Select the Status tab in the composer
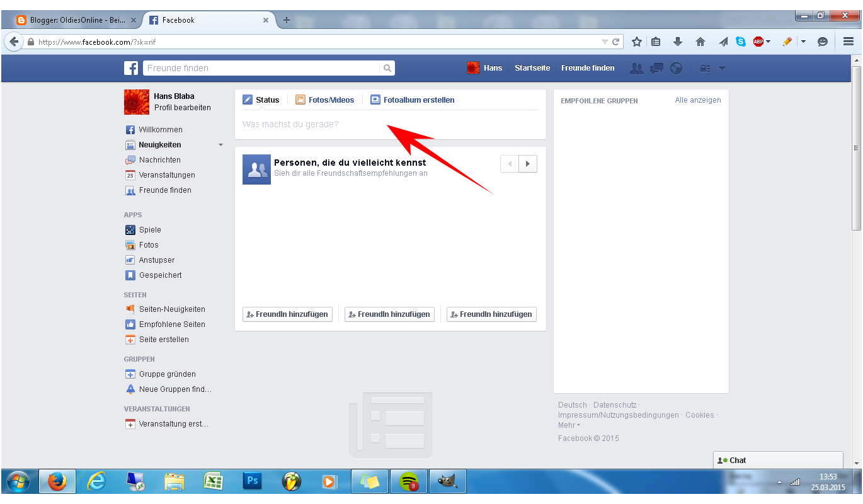 point(261,100)
